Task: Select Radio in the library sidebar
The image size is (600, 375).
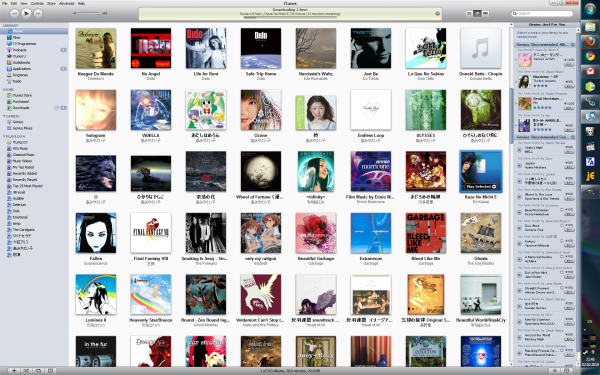Action: click(17, 81)
